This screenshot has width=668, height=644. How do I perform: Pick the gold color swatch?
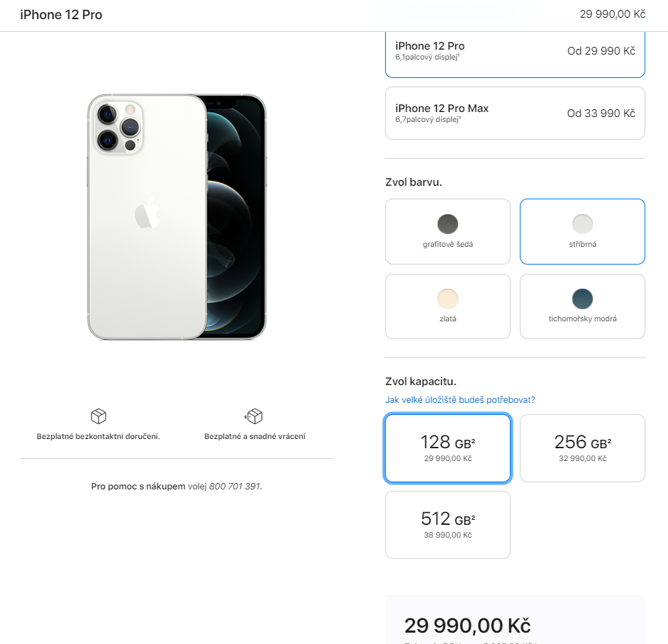click(x=447, y=299)
